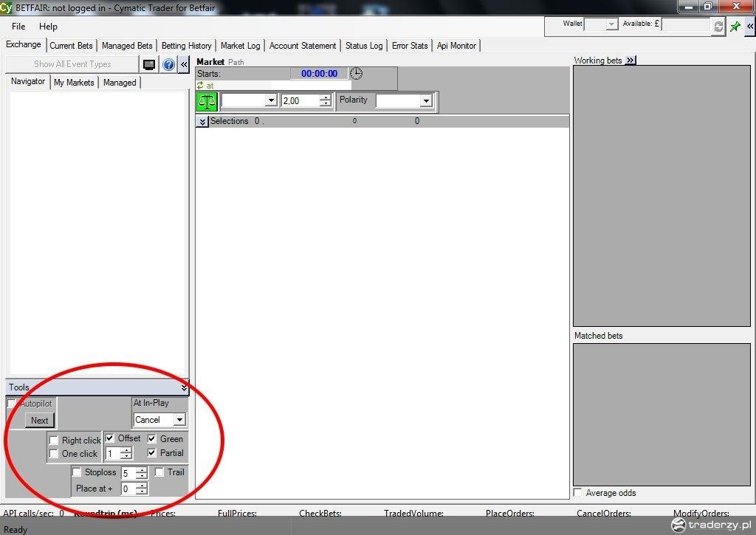Uncheck the Offset checkbox
Screen dimensions: 756x535
pyautogui.click(x=110, y=438)
